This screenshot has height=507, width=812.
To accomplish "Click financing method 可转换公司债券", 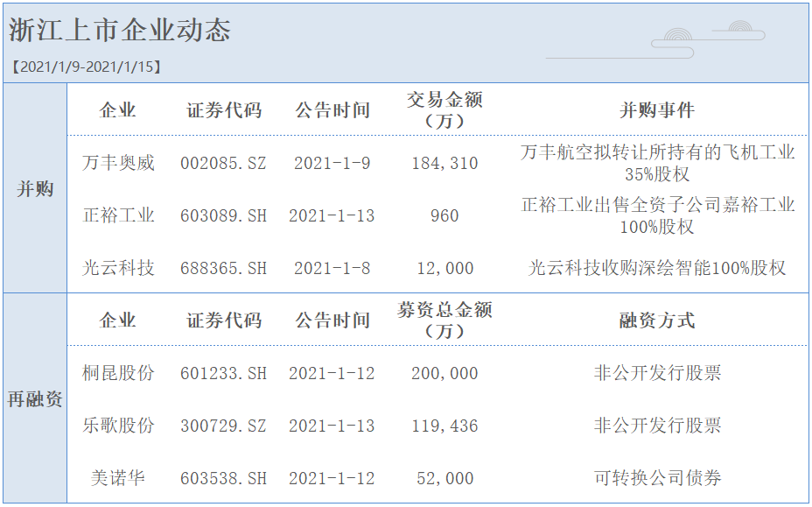I will click(657, 478).
